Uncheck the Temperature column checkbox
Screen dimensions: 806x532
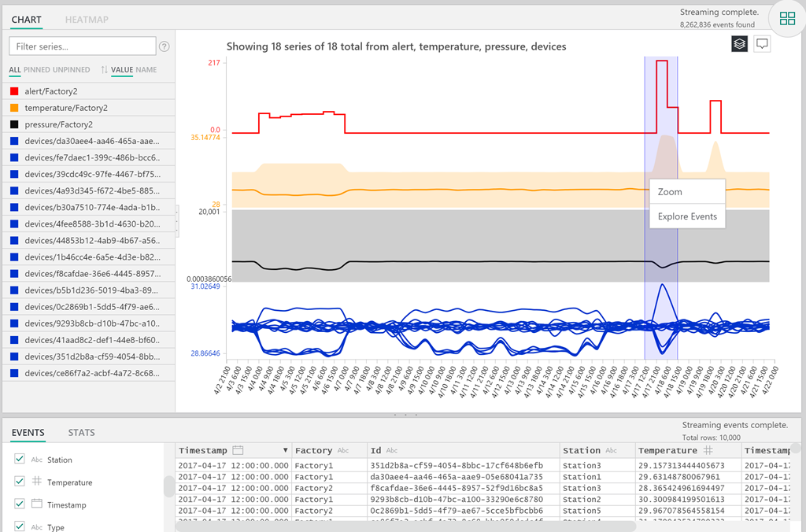click(x=19, y=482)
